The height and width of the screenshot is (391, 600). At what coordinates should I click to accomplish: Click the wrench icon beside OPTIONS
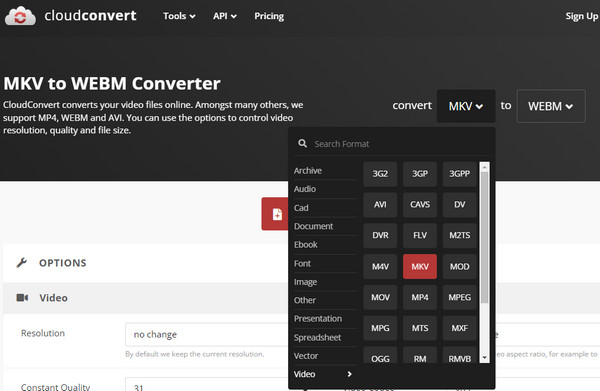click(x=22, y=263)
